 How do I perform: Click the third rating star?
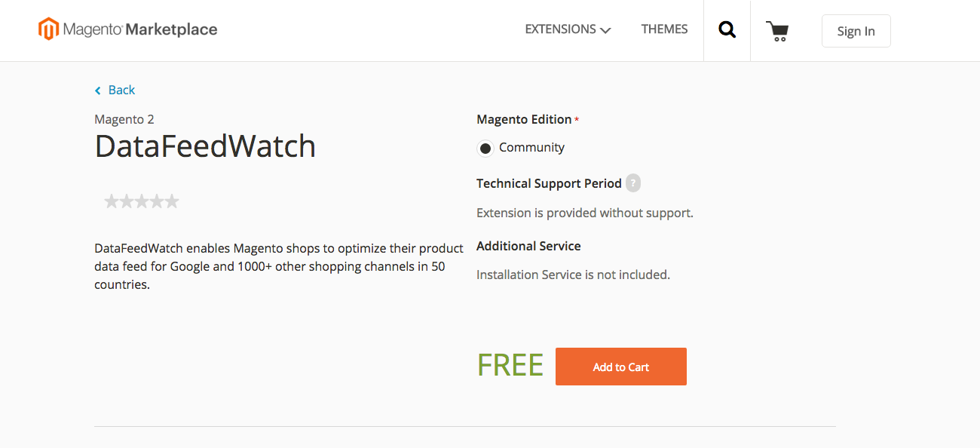[142, 201]
